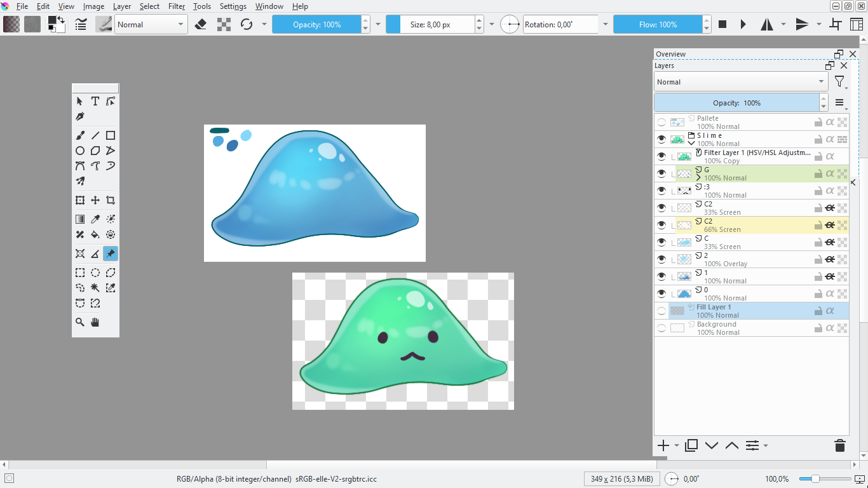Open the Layers panel hamburger options menu

(x=840, y=103)
